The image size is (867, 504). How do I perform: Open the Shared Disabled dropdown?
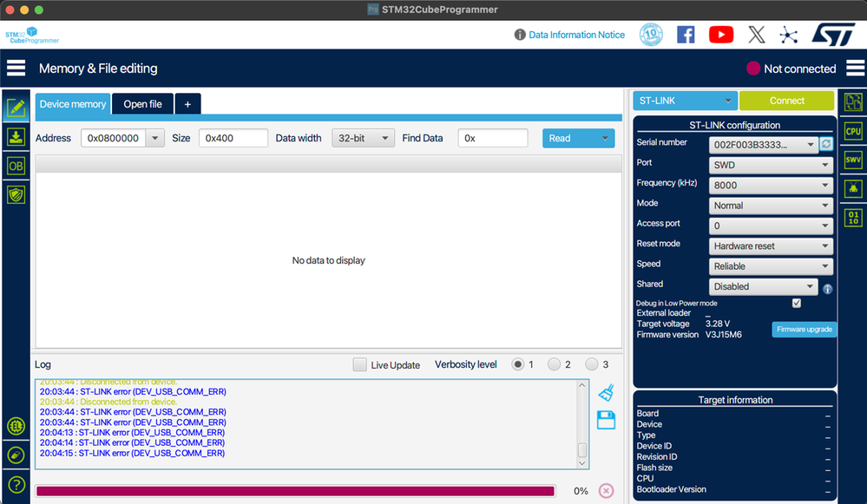(x=763, y=286)
